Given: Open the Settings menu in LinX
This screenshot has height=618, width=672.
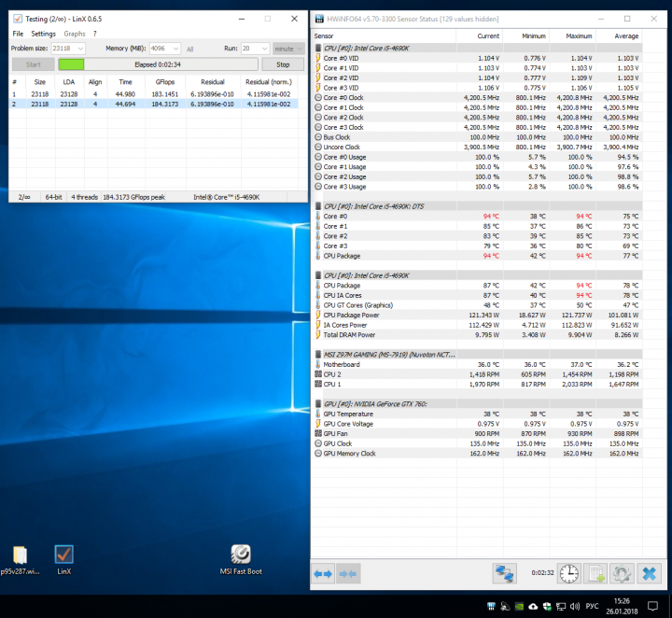Looking at the screenshot, I should click(43, 34).
